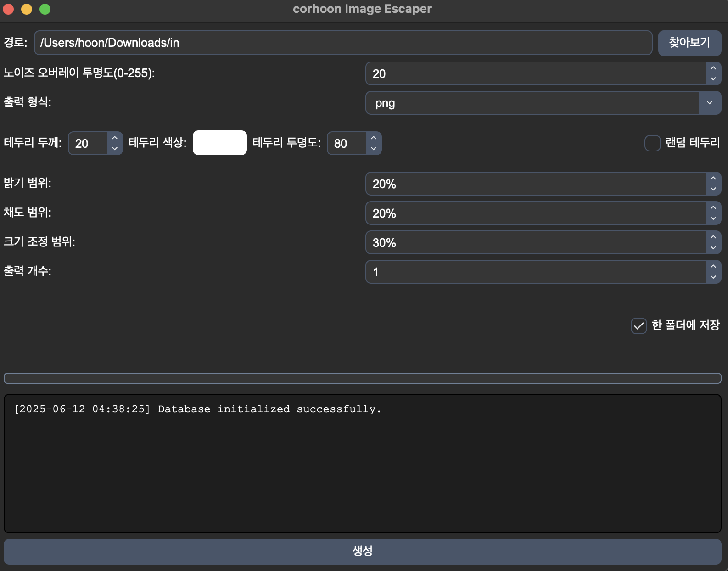728x571 pixels.
Task: Increase 테두리 두께 value with up arrow
Action: pos(115,138)
